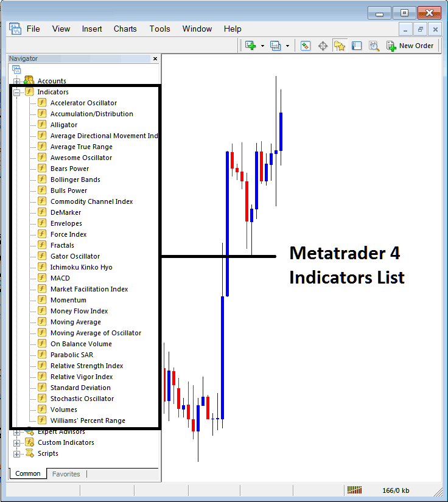Switch to the Favorites tab
The width and height of the screenshot is (448, 502).
(x=66, y=474)
